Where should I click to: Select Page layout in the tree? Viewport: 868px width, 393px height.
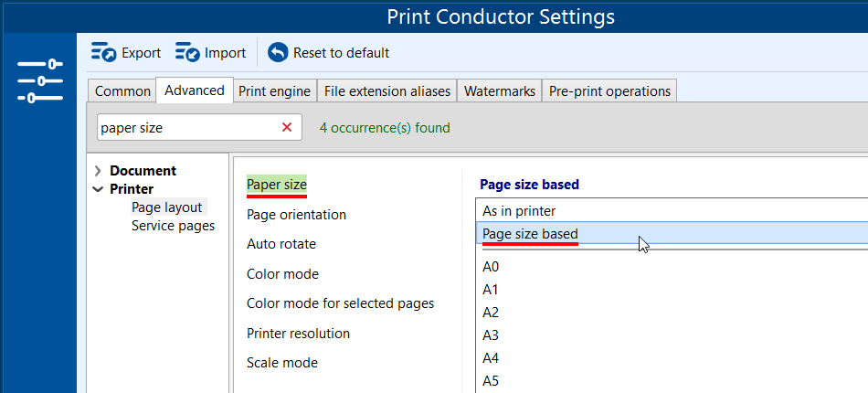point(166,207)
